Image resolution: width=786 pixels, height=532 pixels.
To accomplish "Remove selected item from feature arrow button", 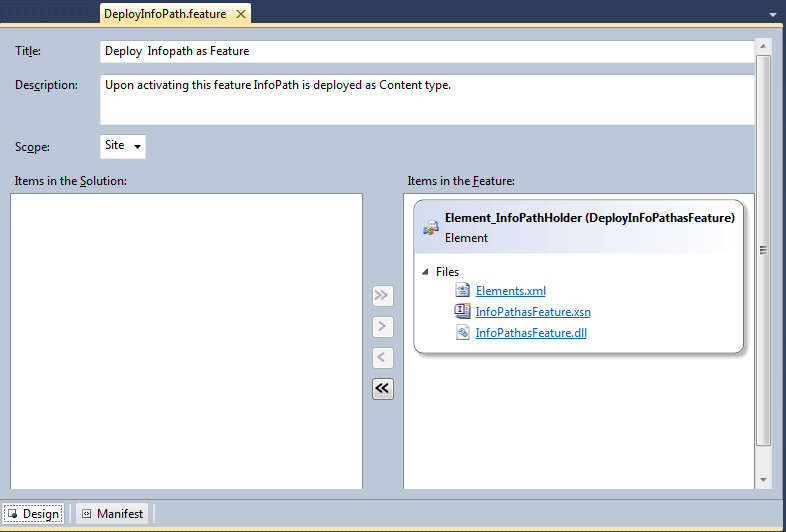I will [x=382, y=358].
